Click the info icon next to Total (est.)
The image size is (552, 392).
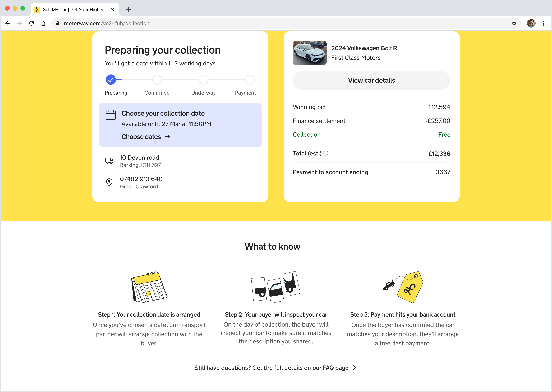pyautogui.click(x=326, y=153)
